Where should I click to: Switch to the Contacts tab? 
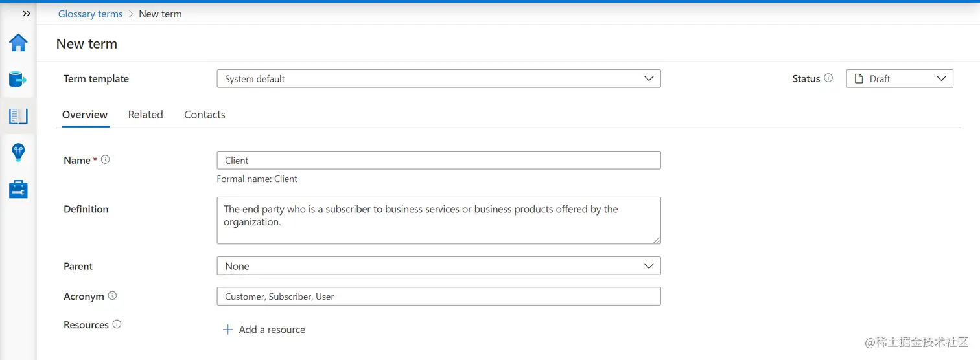(x=205, y=115)
